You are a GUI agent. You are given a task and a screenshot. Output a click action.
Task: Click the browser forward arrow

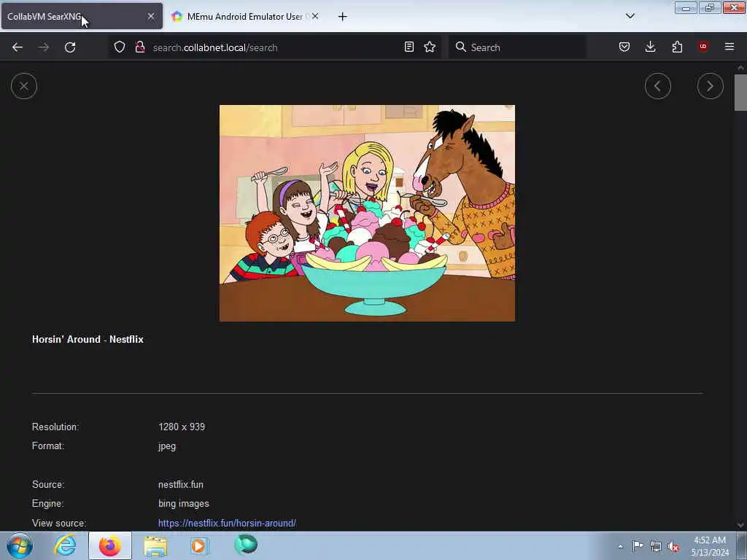(44, 47)
